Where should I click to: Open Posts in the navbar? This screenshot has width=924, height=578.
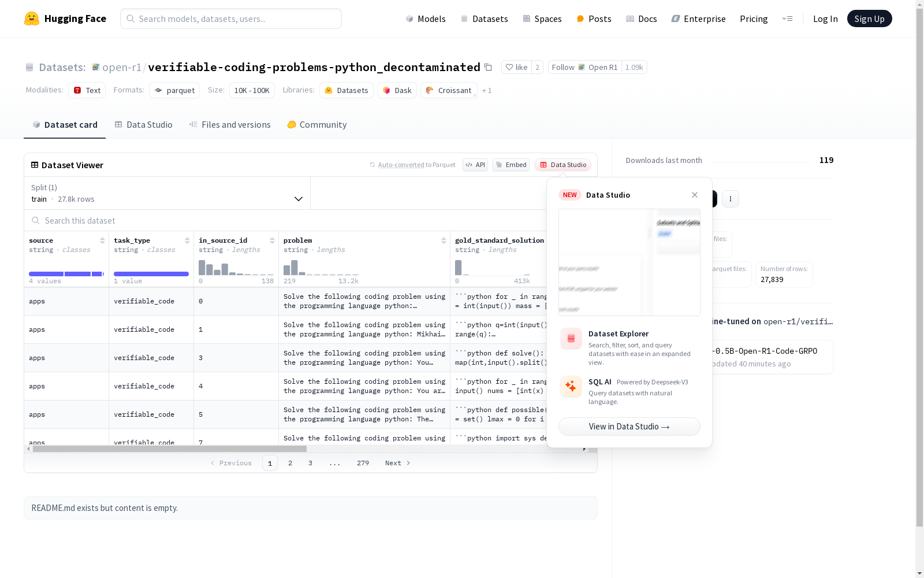click(594, 18)
